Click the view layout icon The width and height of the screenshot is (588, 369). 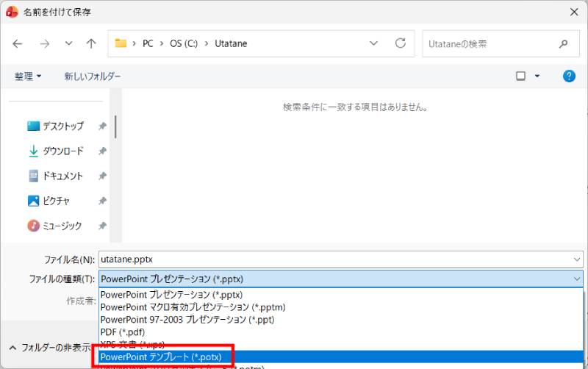click(521, 76)
